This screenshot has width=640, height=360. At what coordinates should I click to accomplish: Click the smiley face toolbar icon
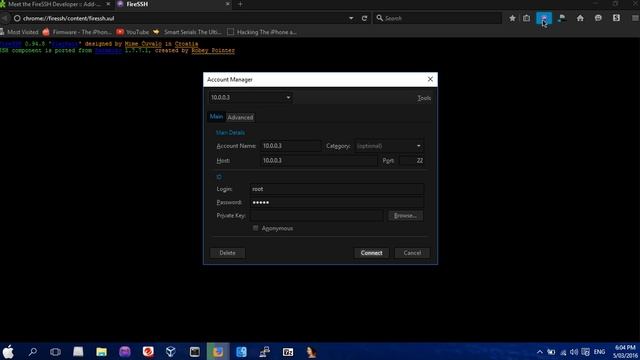[598, 18]
